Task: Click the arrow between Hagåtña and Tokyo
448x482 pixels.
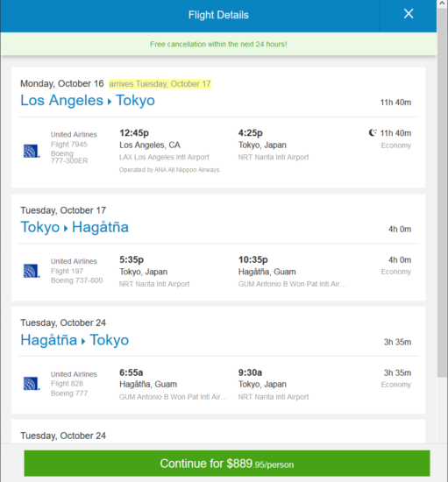Action: point(83,341)
